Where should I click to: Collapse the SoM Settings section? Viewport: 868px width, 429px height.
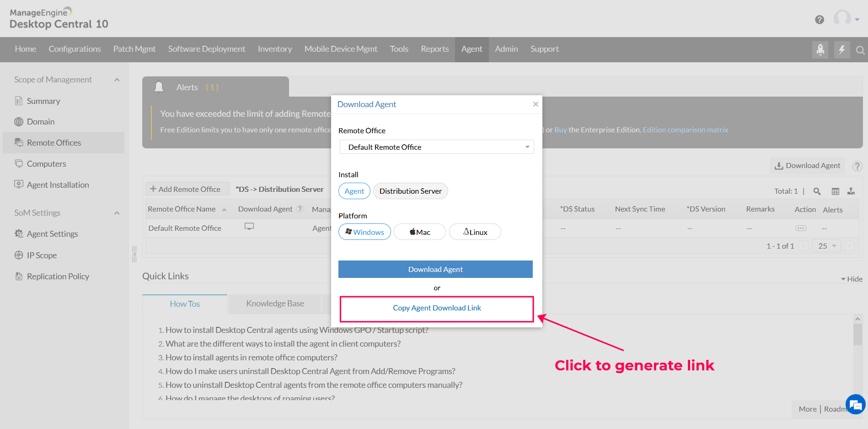[x=117, y=213]
